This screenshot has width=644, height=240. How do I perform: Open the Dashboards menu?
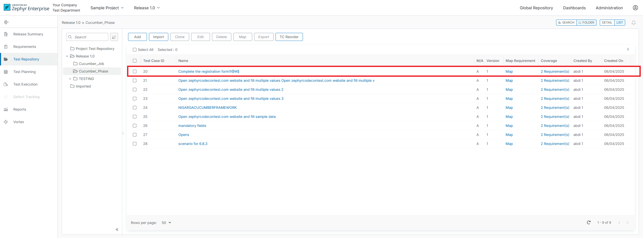574,8
